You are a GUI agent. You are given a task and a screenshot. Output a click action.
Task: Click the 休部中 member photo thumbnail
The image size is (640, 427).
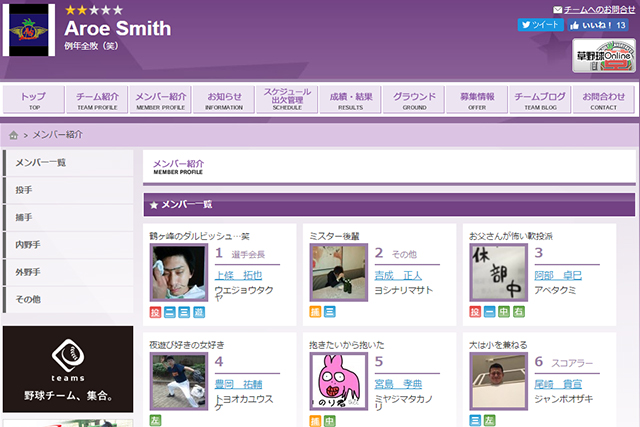point(497,272)
